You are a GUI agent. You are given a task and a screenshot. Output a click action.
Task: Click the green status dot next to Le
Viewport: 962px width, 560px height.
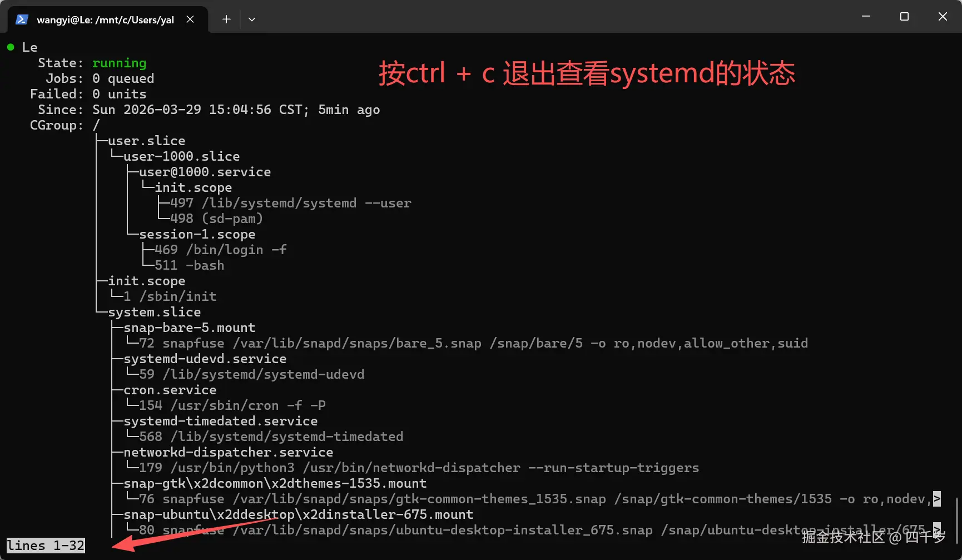10,47
